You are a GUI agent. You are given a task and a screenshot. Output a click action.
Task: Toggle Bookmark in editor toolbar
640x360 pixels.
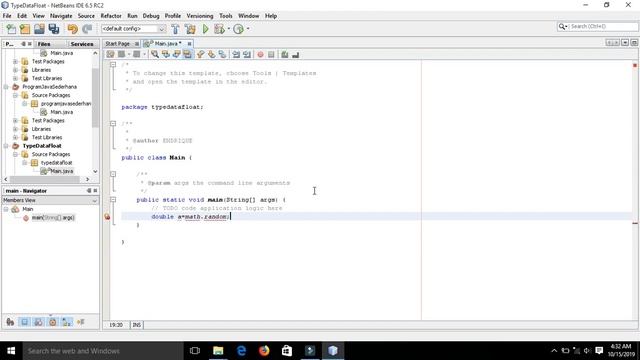(222, 54)
